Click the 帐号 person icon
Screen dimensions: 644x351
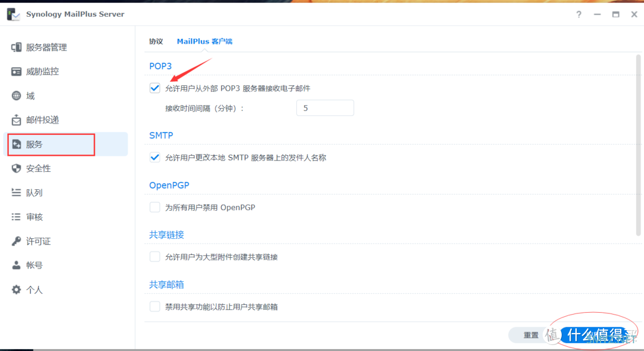click(x=17, y=265)
